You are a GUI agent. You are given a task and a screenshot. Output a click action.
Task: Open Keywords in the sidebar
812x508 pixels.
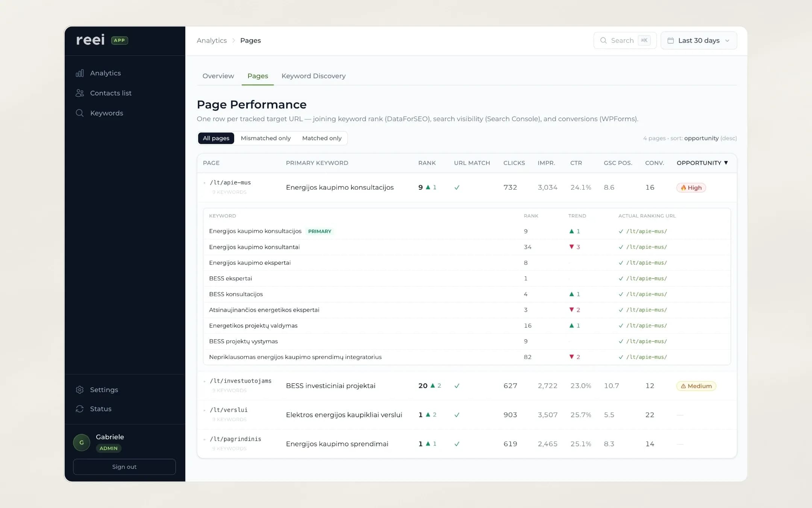(x=100, y=113)
